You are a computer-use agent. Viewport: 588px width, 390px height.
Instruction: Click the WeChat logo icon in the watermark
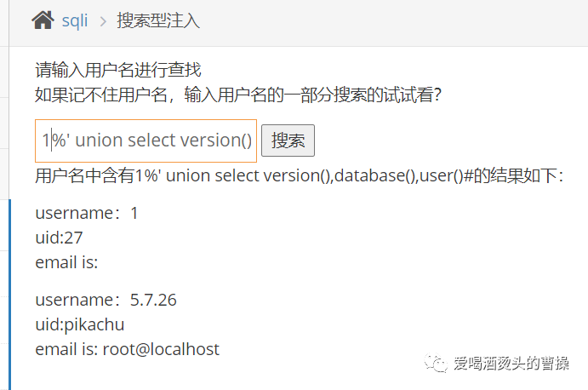438,364
